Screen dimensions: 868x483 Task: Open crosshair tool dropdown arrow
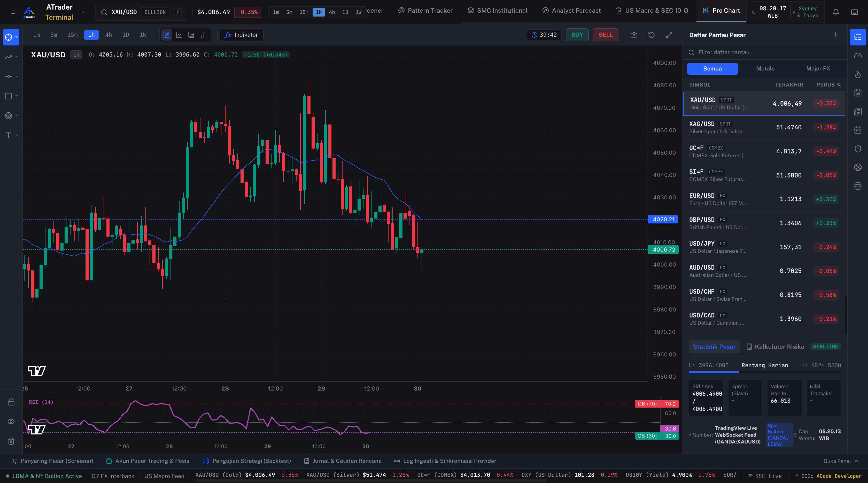(x=17, y=37)
